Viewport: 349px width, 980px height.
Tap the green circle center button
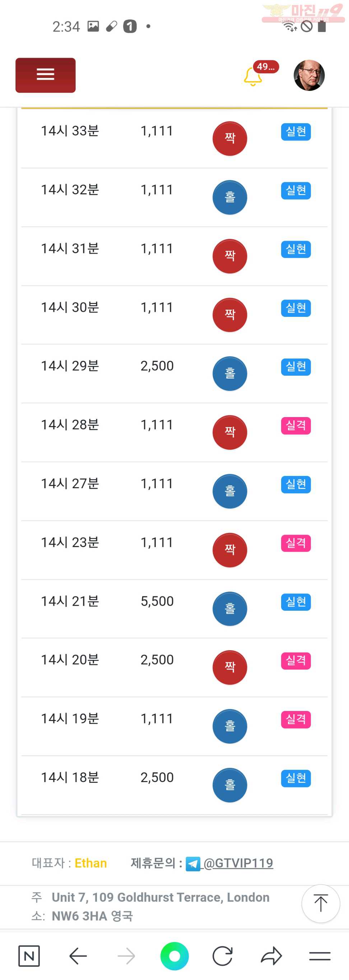click(x=174, y=956)
